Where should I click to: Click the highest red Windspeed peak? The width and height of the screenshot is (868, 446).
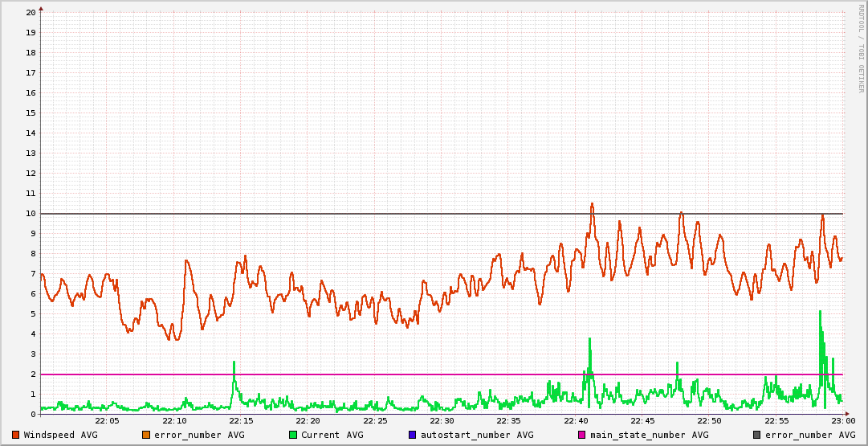tap(592, 204)
